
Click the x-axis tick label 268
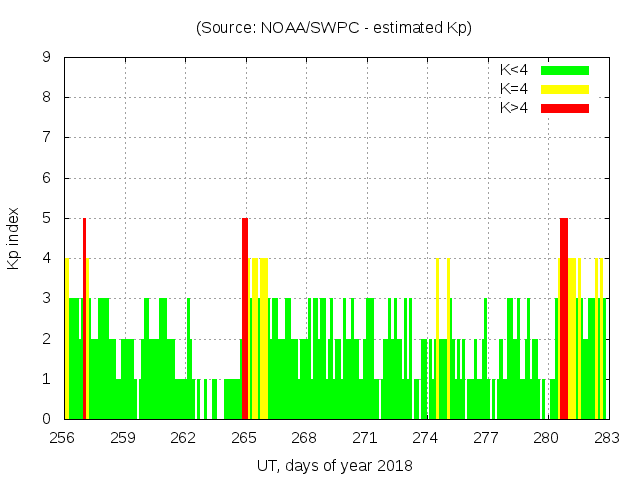click(x=304, y=438)
